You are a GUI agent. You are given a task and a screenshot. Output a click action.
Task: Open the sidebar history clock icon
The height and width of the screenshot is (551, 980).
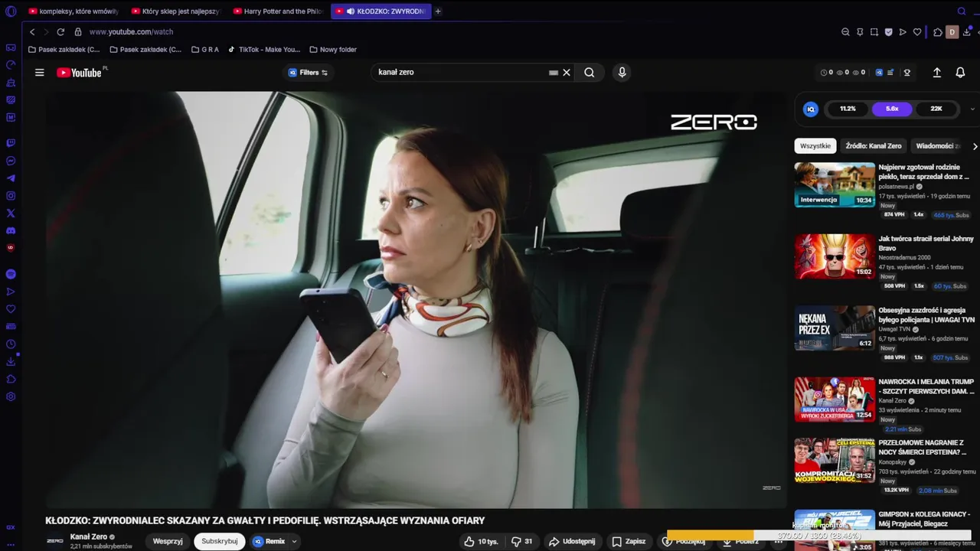click(x=11, y=344)
